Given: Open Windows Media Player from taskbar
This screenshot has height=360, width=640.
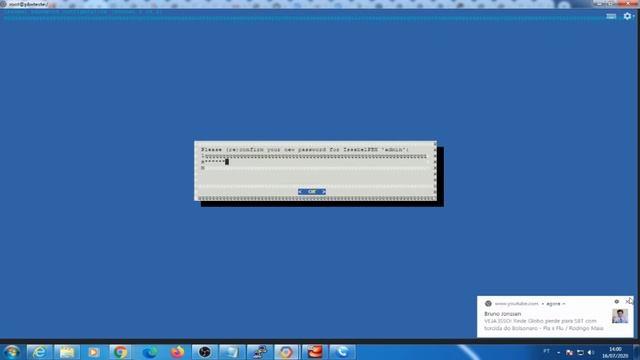Looking at the screenshot, I should pyautogui.click(x=93, y=352).
